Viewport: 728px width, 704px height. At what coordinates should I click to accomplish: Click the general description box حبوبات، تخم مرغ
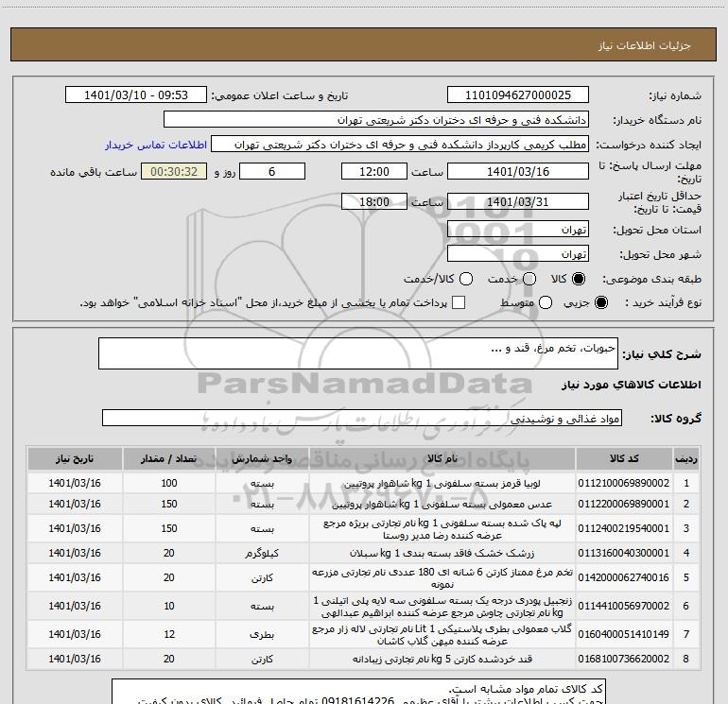click(358, 353)
